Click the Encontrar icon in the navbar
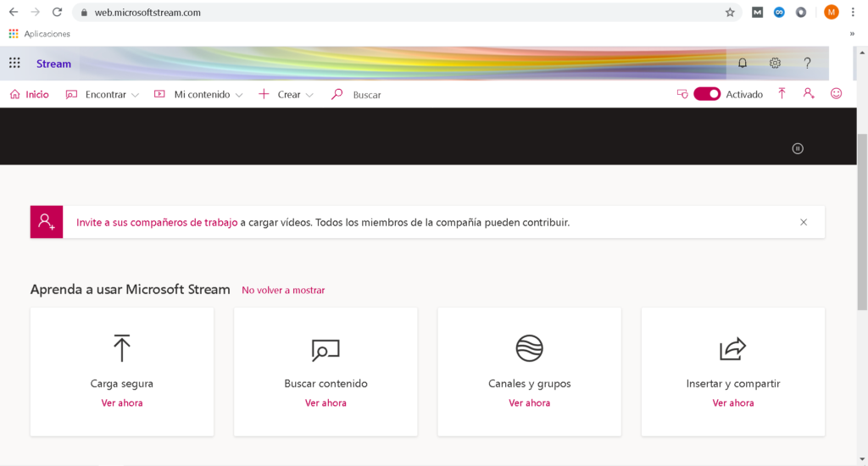This screenshot has width=868, height=466. [x=71, y=95]
